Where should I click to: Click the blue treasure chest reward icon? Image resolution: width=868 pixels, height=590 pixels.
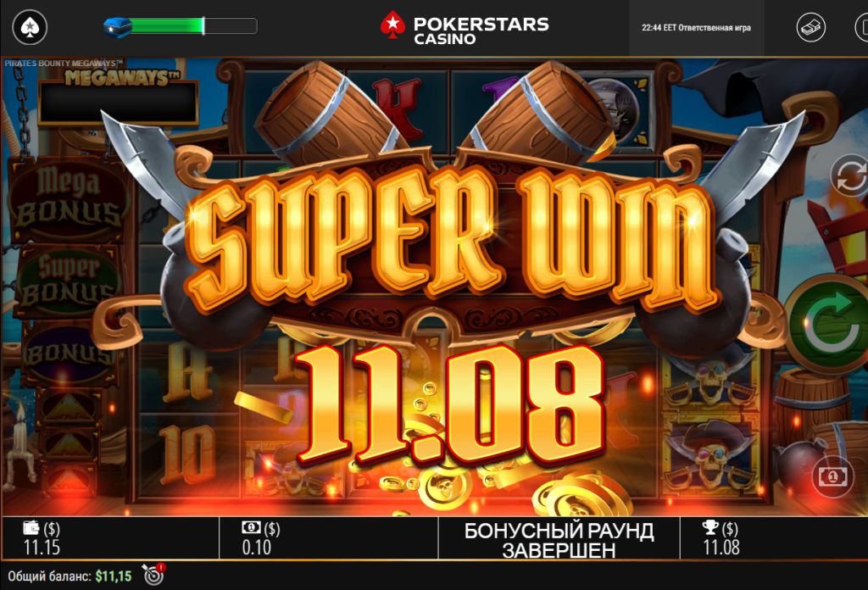coord(118,26)
